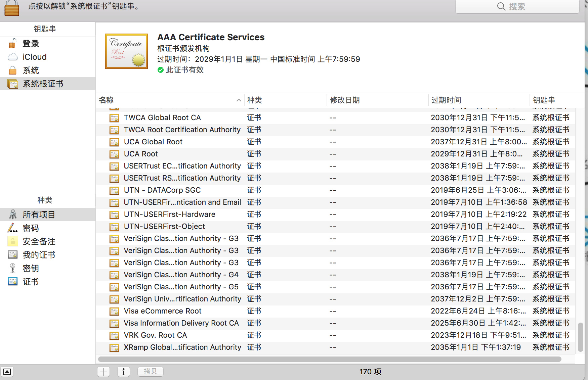The width and height of the screenshot is (588, 380).
Task: Sort by 过期时间 column header
Action: 479,100
